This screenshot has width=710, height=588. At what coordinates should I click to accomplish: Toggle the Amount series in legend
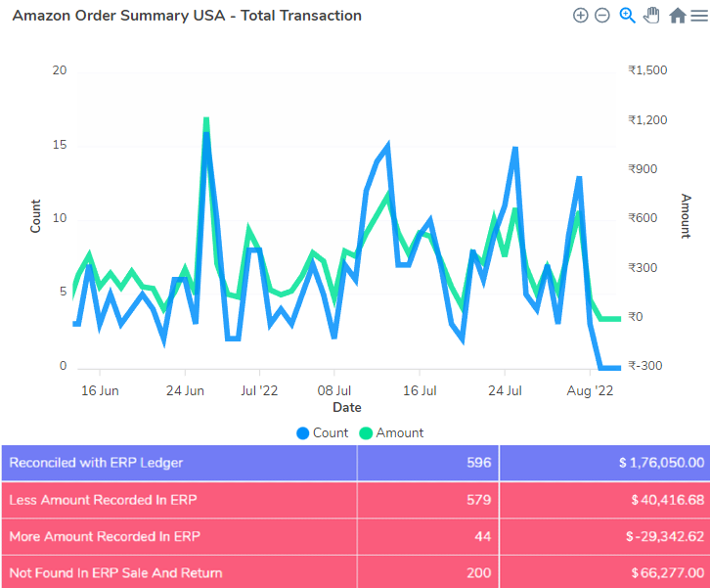click(392, 433)
